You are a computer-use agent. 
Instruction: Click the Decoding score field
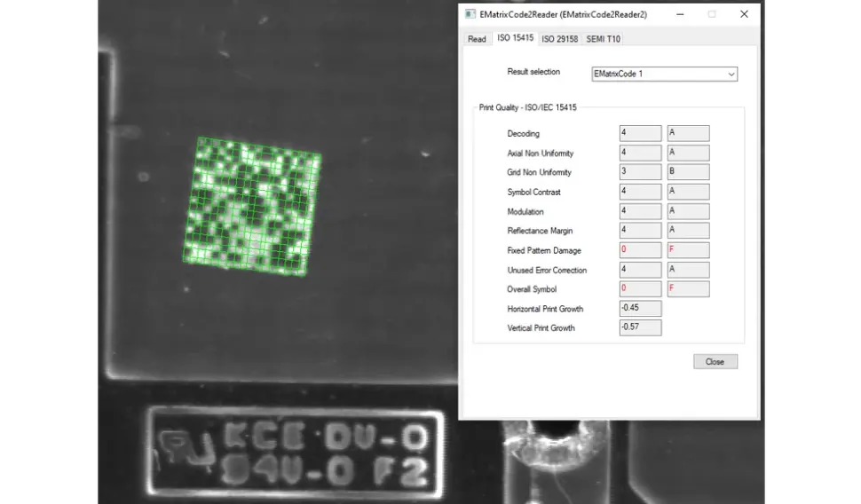640,133
